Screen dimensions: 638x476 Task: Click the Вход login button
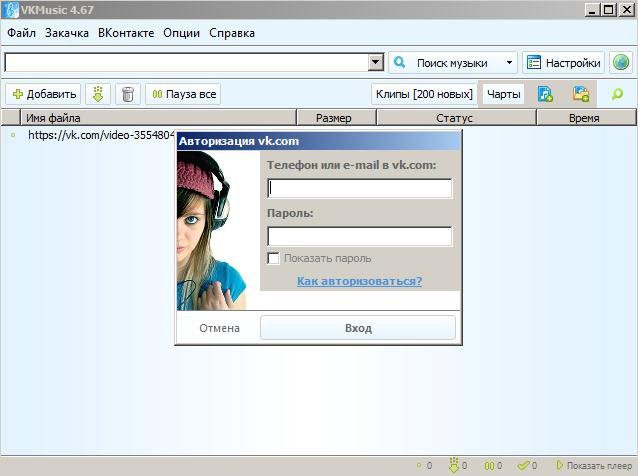[358, 328]
